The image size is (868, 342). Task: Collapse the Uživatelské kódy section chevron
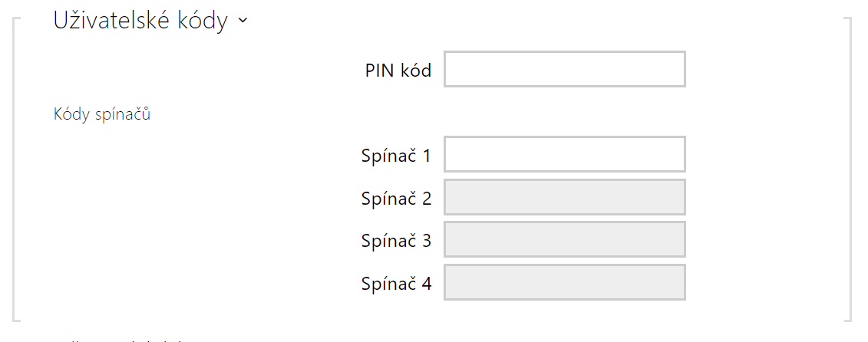tap(243, 21)
